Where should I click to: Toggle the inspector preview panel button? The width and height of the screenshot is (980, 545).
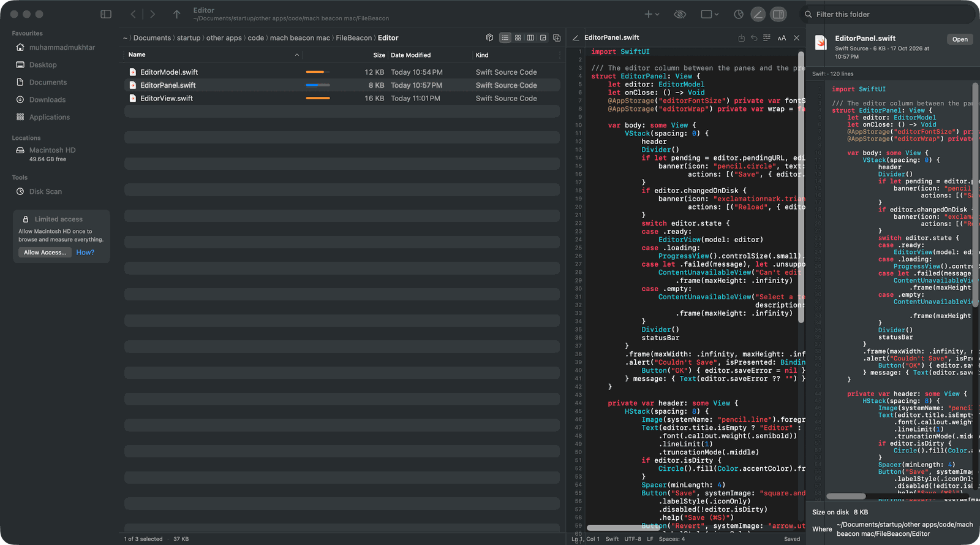778,14
